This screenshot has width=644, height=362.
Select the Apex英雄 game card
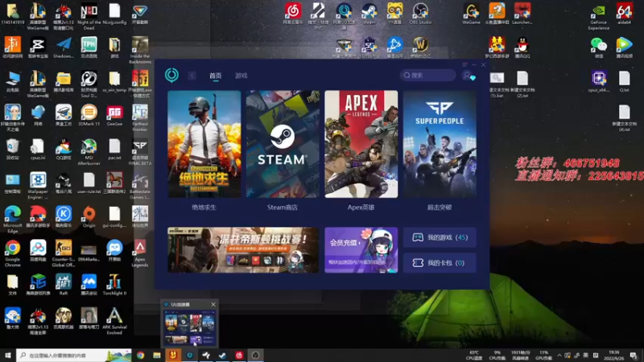tap(361, 144)
